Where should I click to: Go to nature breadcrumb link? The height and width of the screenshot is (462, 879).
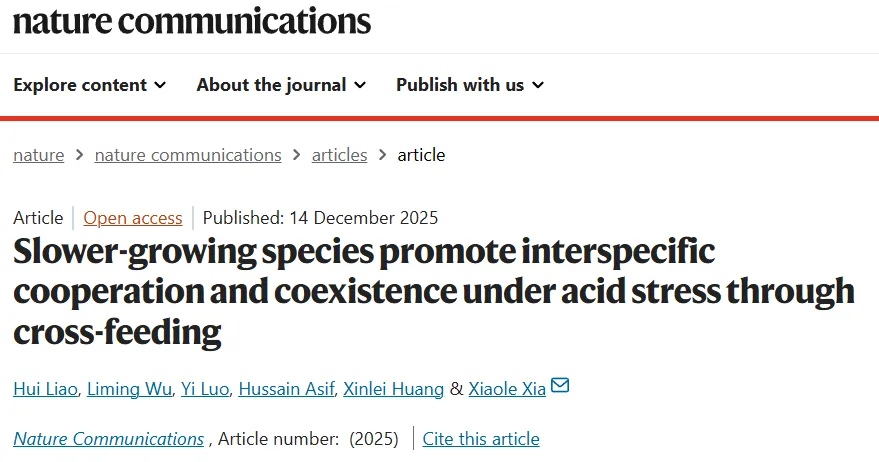pos(39,155)
